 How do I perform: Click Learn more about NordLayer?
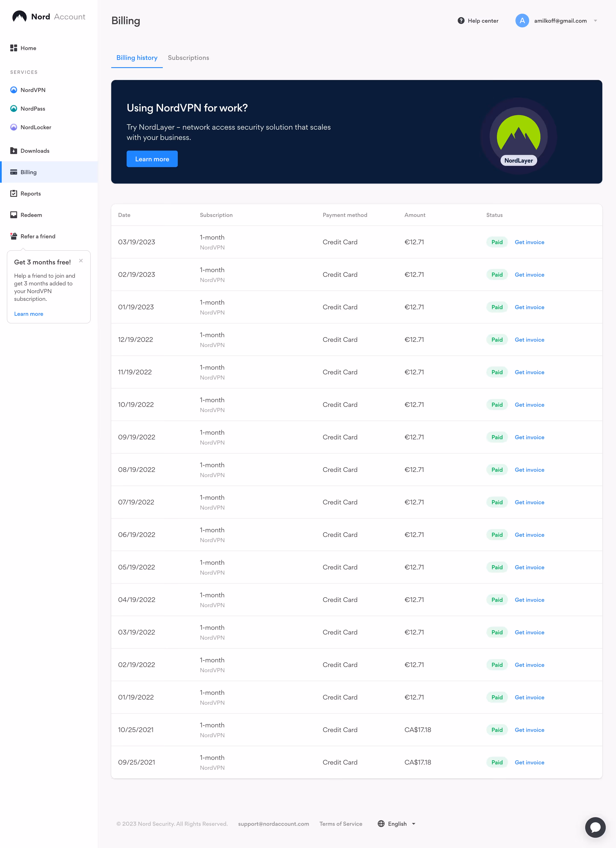[x=152, y=159]
